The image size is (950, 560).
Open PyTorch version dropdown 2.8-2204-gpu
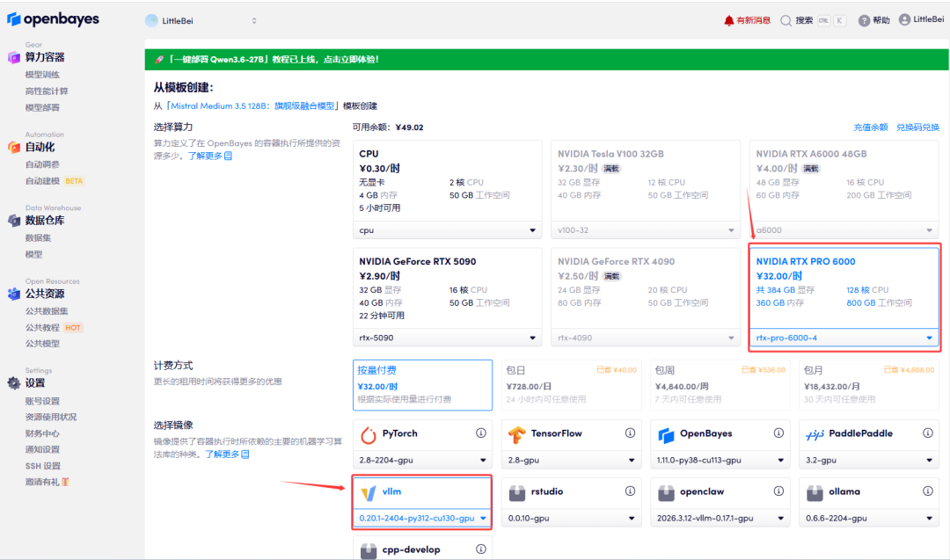coord(422,460)
